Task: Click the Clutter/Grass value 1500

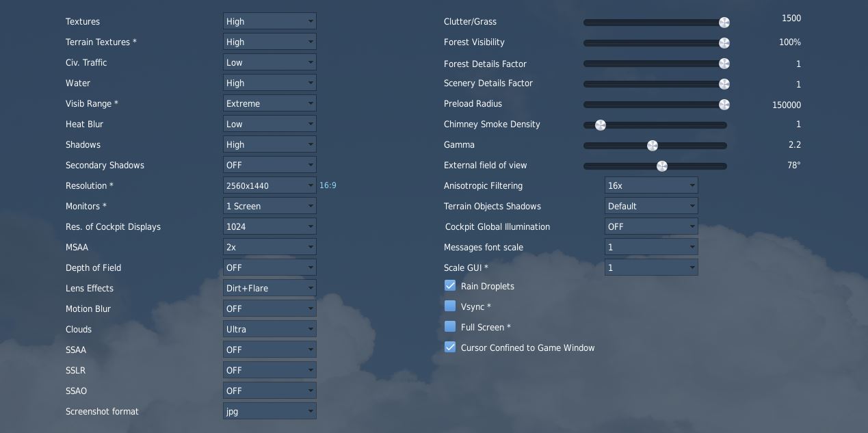Action: point(791,18)
